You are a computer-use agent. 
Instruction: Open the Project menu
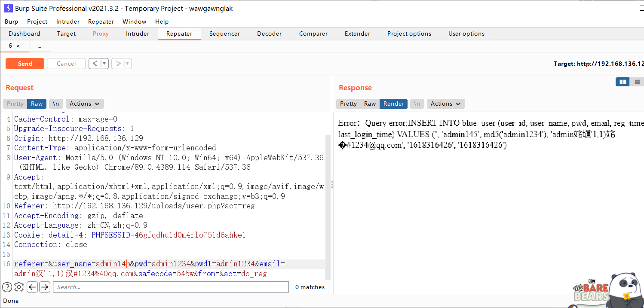point(37,21)
